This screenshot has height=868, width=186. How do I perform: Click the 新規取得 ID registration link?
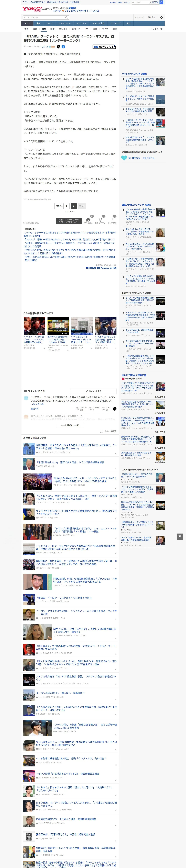coord(72,8)
